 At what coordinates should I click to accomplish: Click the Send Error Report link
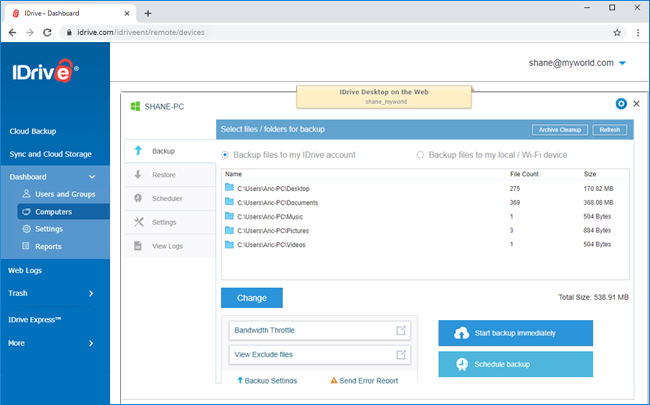pyautogui.click(x=364, y=380)
